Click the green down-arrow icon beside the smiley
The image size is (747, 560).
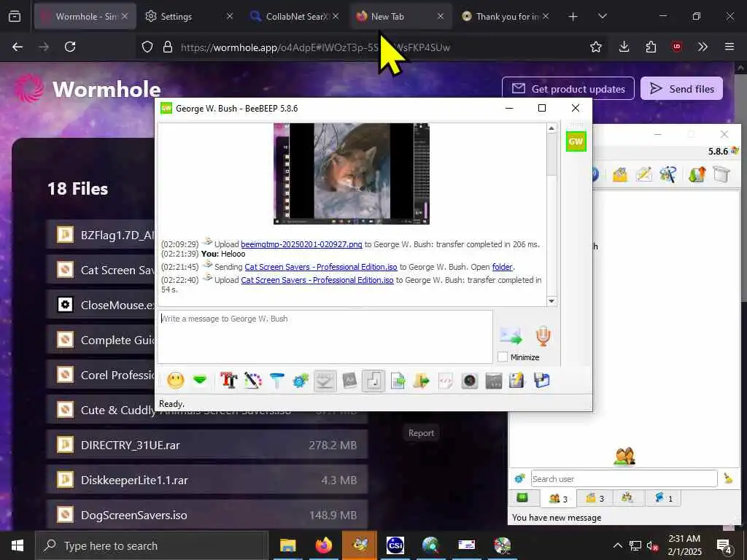click(x=200, y=381)
